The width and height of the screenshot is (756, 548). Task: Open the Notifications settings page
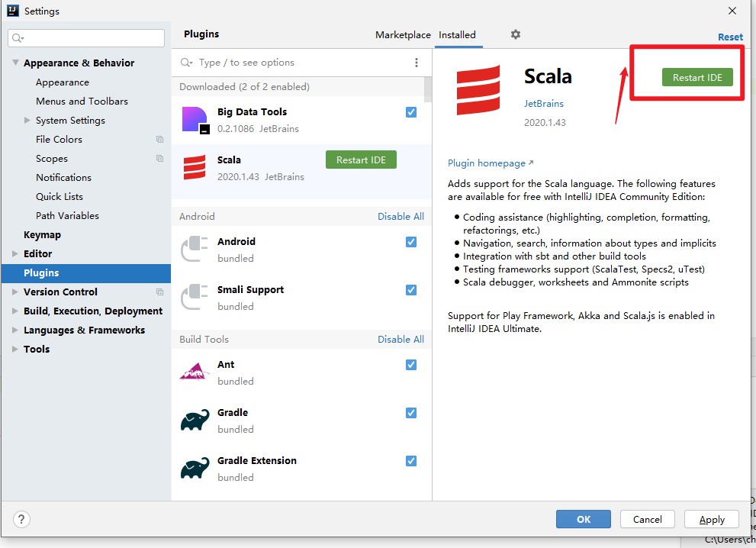click(63, 178)
